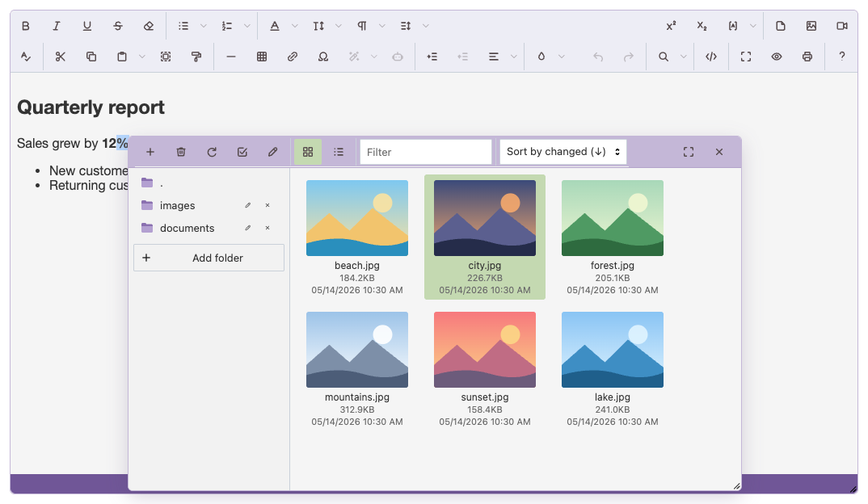This screenshot has width=868, height=504.
Task: Insert a table
Action: pyautogui.click(x=262, y=57)
